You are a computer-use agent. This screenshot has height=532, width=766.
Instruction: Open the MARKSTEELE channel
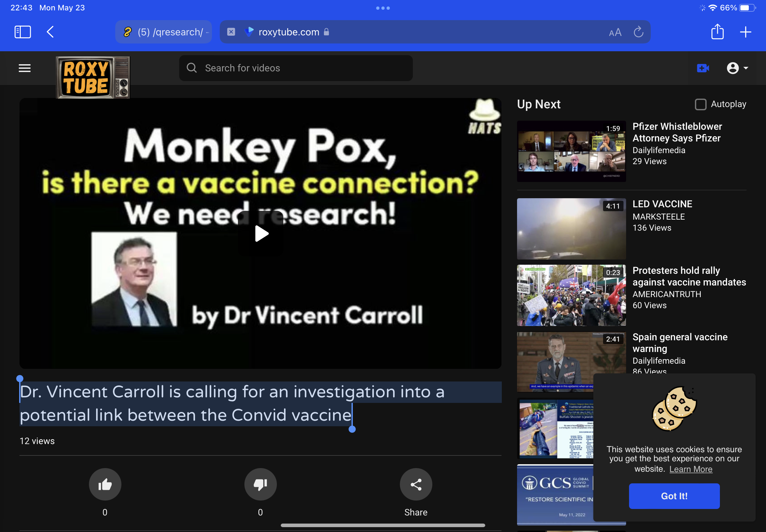659,217
